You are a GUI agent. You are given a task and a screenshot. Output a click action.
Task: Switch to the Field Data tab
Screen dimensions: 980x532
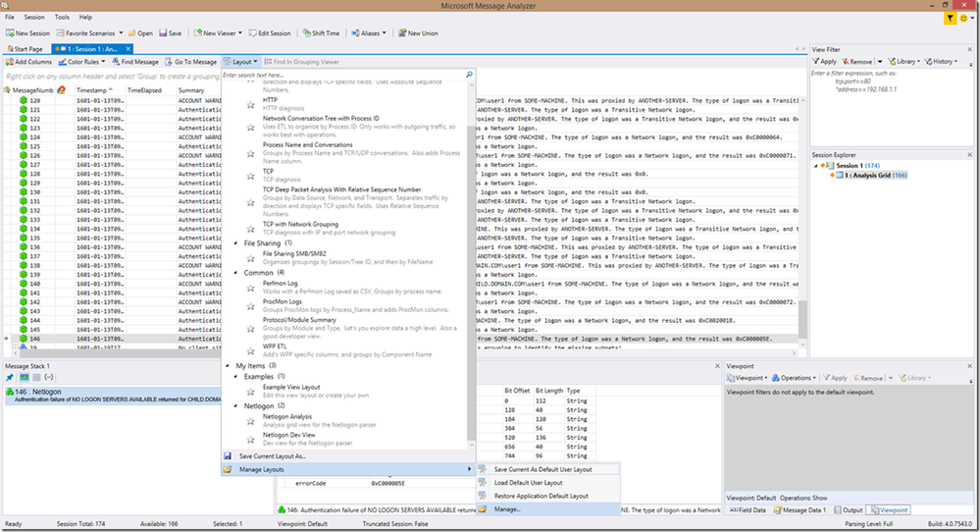pos(748,510)
